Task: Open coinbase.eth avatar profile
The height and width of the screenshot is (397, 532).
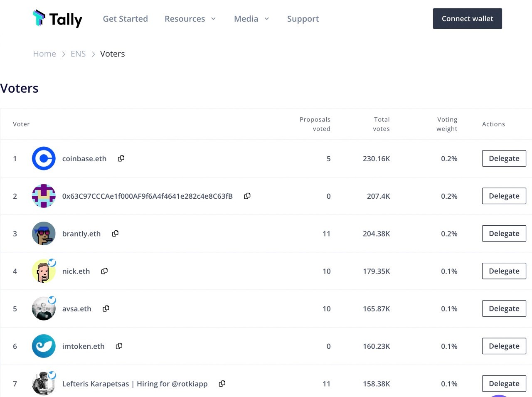Action: coord(44,158)
